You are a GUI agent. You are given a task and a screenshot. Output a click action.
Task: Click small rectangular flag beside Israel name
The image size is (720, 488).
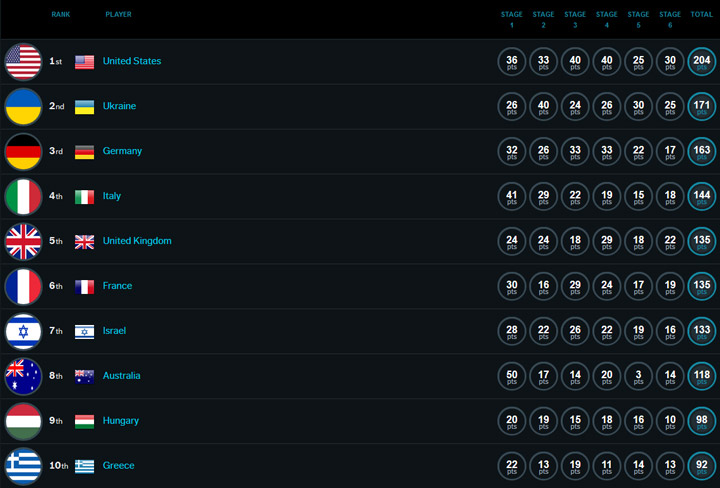pyautogui.click(x=84, y=332)
